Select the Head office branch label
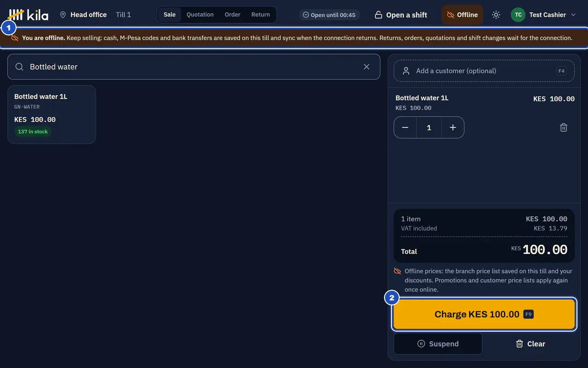Viewport: 588px width, 368px height. pyautogui.click(x=89, y=15)
